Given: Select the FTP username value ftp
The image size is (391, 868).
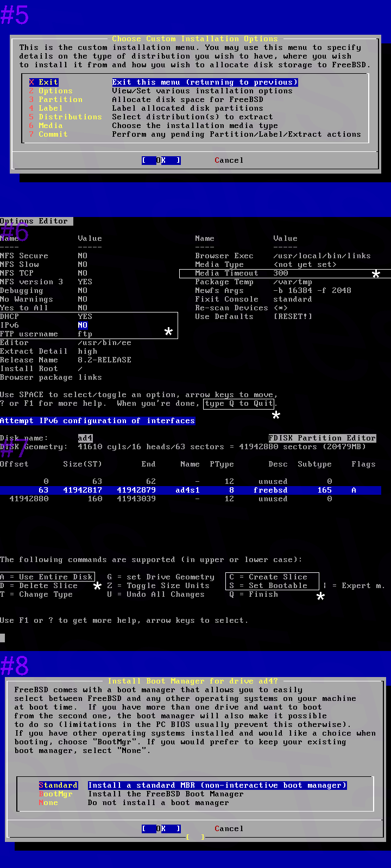Looking at the screenshot, I should click(x=85, y=334).
